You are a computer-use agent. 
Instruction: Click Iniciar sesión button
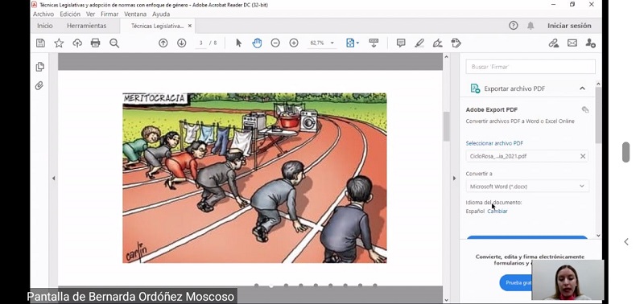coord(569,26)
